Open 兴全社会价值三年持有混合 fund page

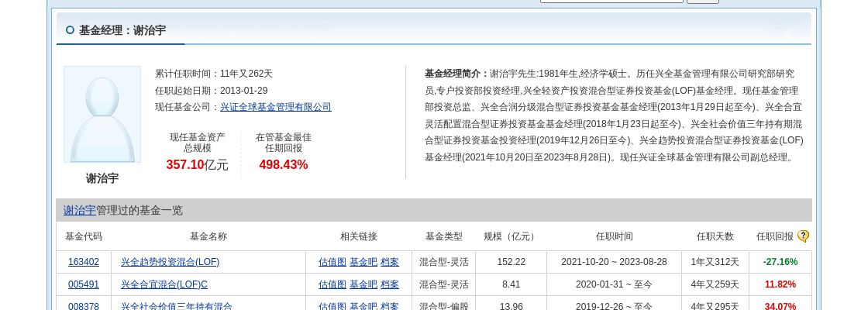tap(177, 306)
